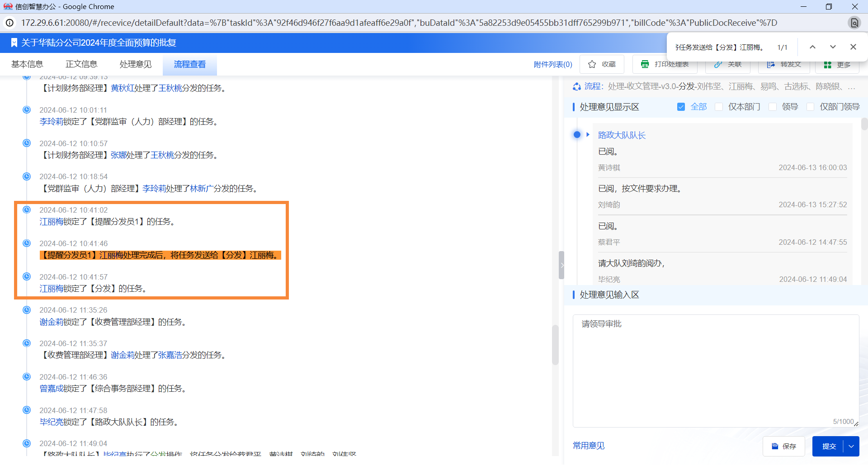The width and height of the screenshot is (868, 466).
Task: Click the clock icon for 2024-06-12 11:46:36
Action: [x=27, y=376]
